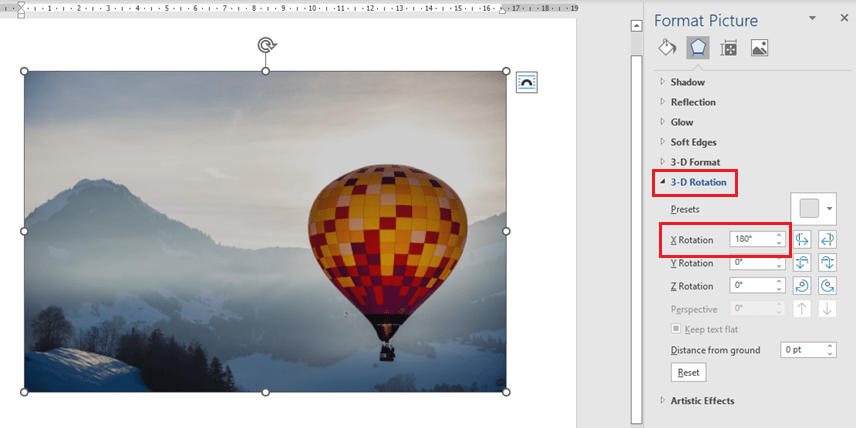
Task: Click the X Rotation right rotate icon
Action: [827, 239]
